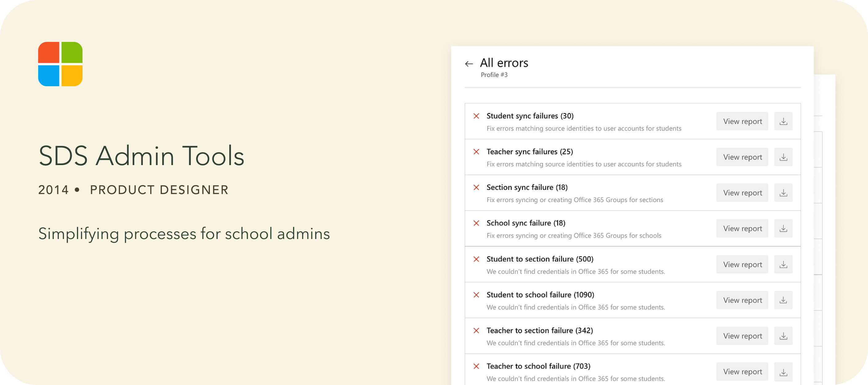
Task: Click the 'SDS Admin Tools' title
Action: click(x=141, y=156)
